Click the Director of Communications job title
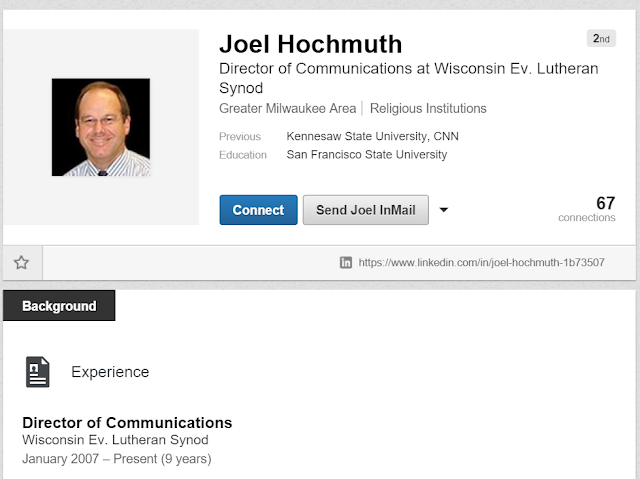The image size is (640, 479). click(127, 423)
